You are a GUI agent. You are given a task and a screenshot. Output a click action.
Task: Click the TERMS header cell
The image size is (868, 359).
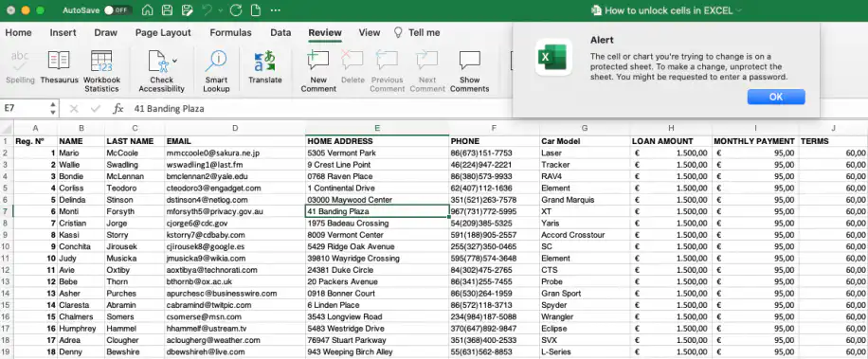[833, 141]
